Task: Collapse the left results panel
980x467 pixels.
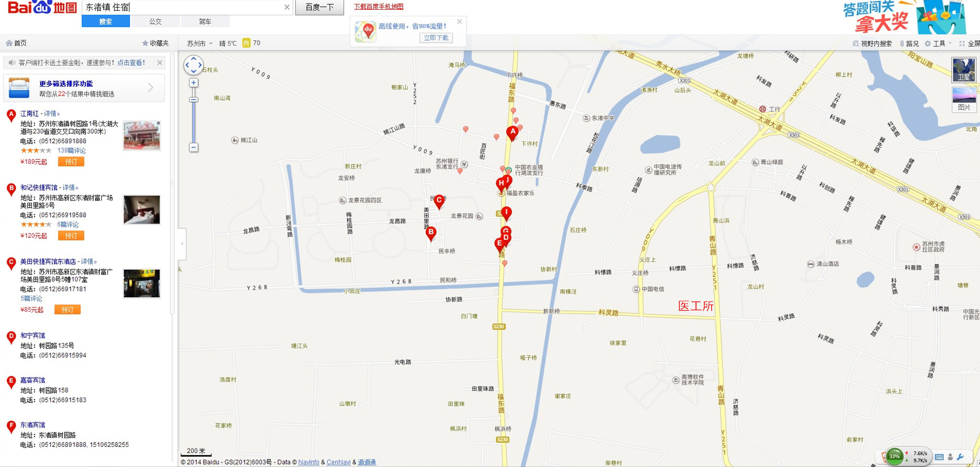Action: [182, 244]
